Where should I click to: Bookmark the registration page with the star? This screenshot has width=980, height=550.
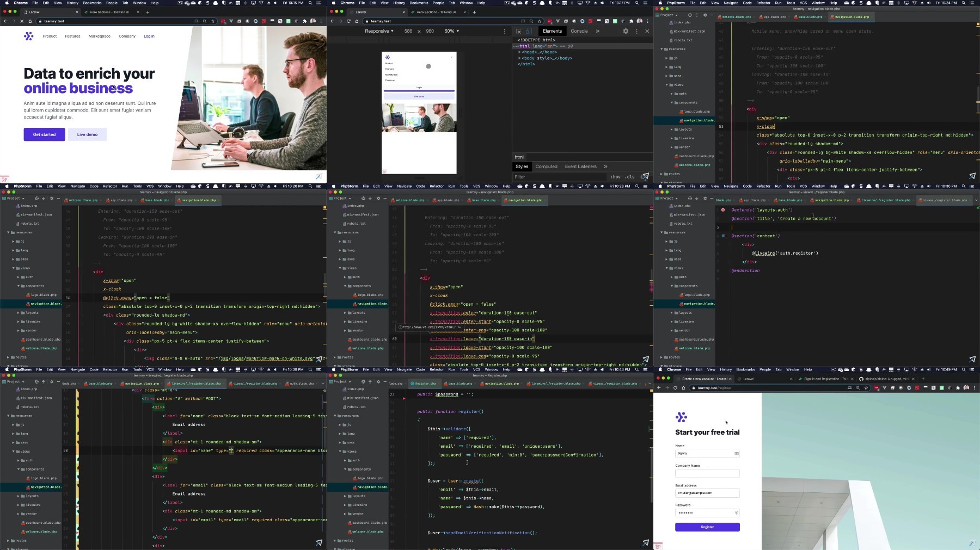tap(866, 388)
